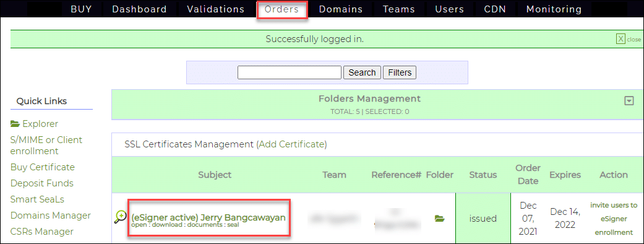
Task: Expand the Folders Management panel arrow
Action: [x=629, y=101]
